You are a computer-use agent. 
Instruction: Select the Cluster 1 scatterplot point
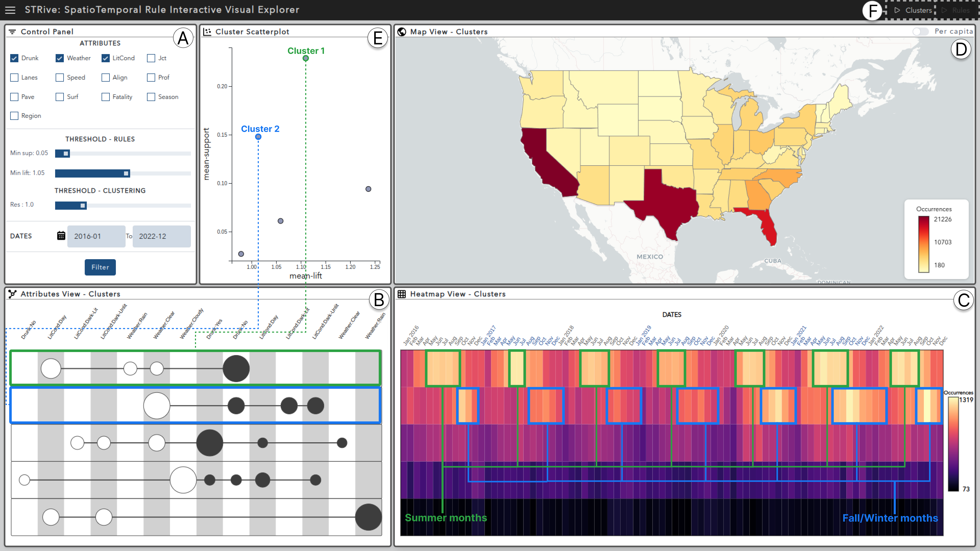(x=306, y=58)
